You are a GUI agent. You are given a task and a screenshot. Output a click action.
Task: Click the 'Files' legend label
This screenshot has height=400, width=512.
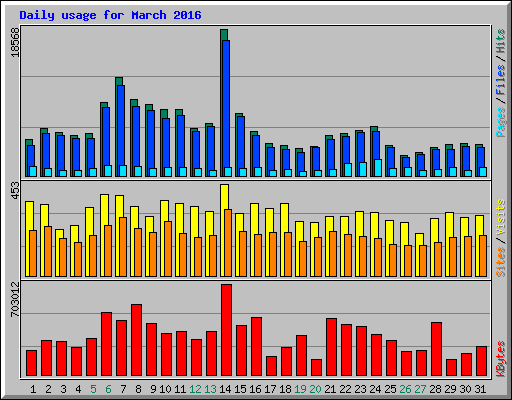coord(501,80)
